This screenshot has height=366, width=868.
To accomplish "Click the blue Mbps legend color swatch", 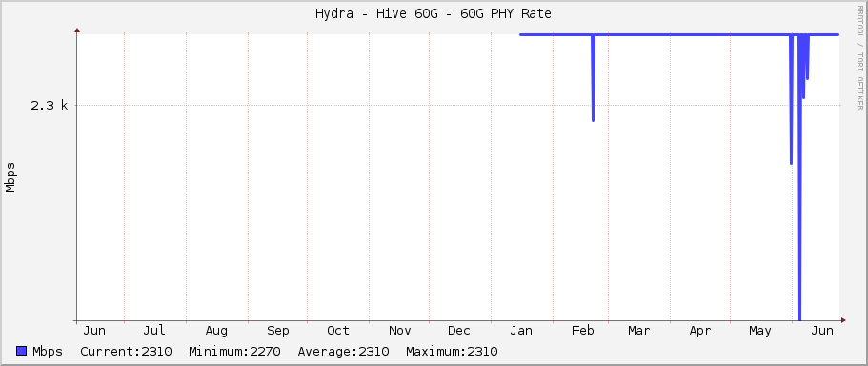I will (x=22, y=351).
